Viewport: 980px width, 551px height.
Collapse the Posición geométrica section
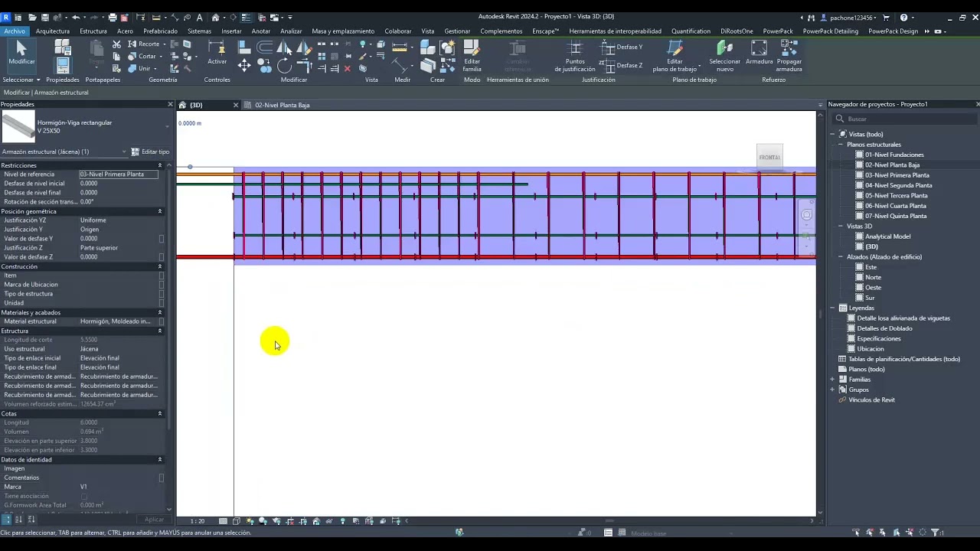pos(160,211)
